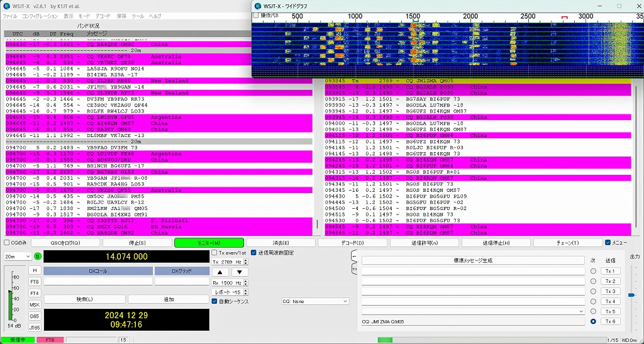Click the green Rx marker at 1500 Hz
The height and width of the screenshot is (344, 644).
click(x=416, y=19)
